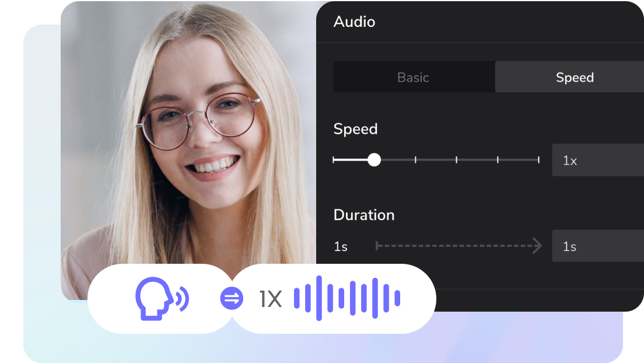
Task: Click the Speed slider handle
Action: (374, 159)
